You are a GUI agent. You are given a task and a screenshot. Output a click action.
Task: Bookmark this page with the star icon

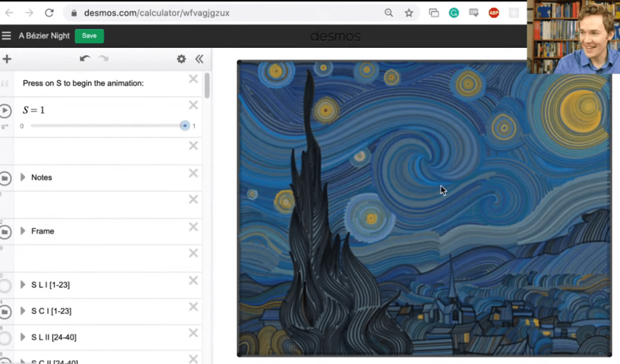coord(408,13)
